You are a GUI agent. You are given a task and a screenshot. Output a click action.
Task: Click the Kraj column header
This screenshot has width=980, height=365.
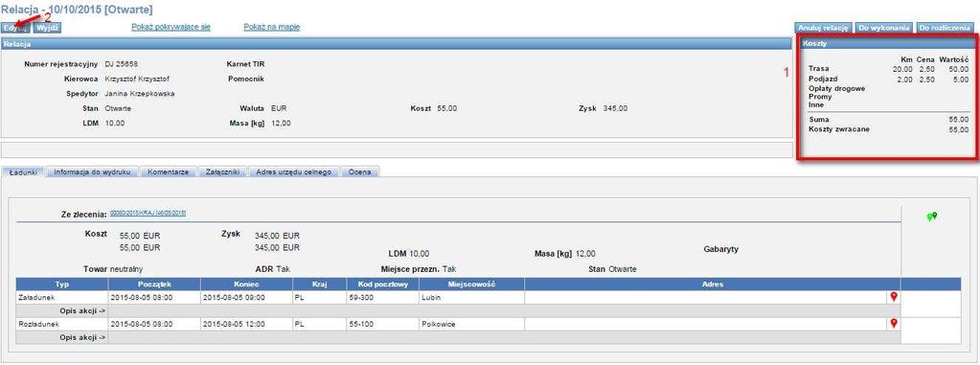(319, 284)
